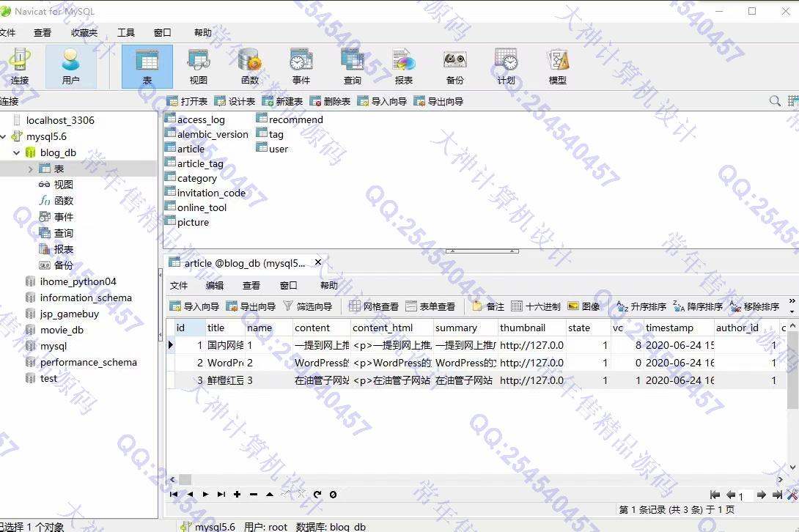The image size is (799, 532).
Task: Select the invitation_code table
Action: tap(205, 193)
